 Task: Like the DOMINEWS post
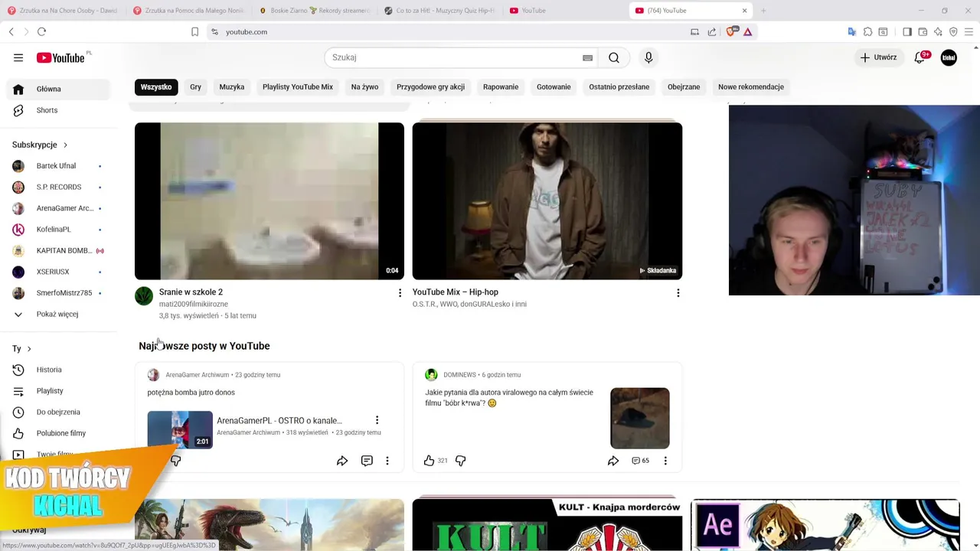(429, 461)
